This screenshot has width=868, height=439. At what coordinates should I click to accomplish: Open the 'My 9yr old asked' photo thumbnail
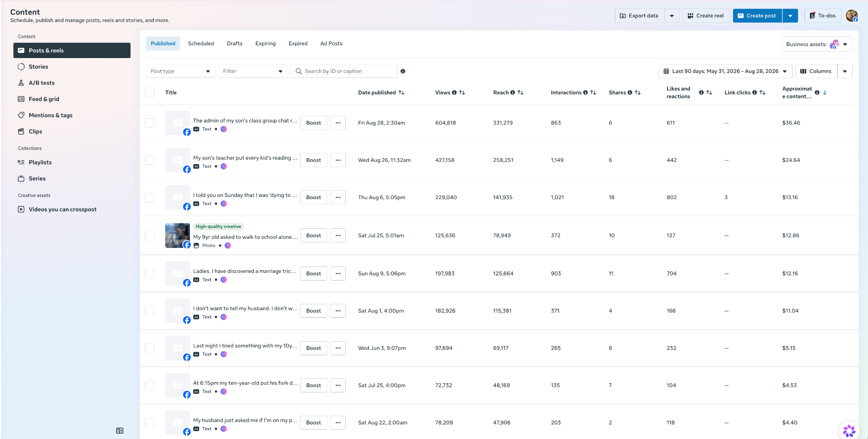[178, 236]
